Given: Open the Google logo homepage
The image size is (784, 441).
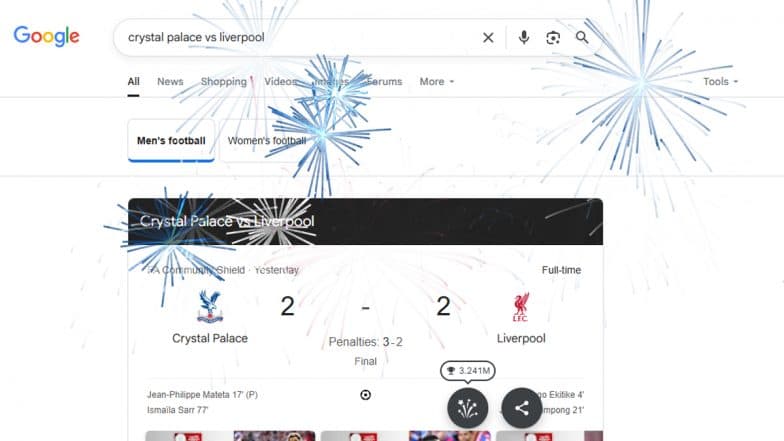Looking at the screenshot, I should tap(46, 36).
